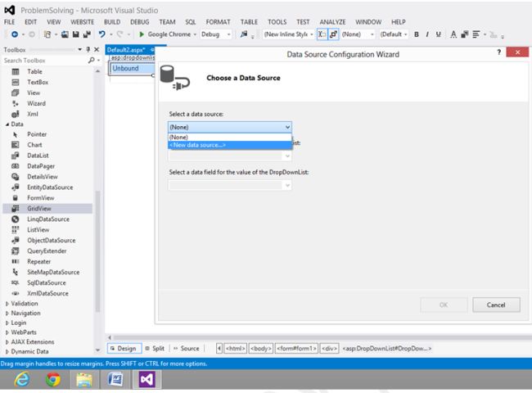This screenshot has width=532, height=393.
Task: Expand the Login toolbox group
Action: pyautogui.click(x=7, y=323)
